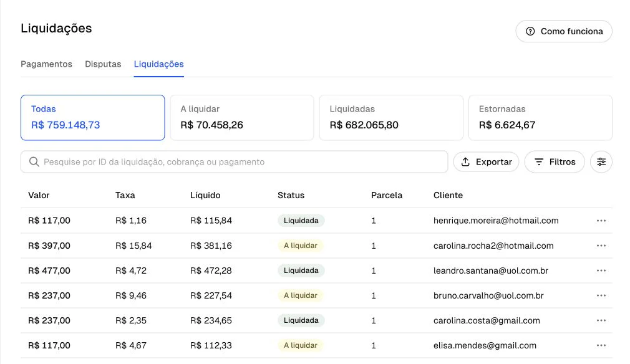Click email bruno.carvalho@uol.com.br
The height and width of the screenshot is (364, 630).
488,295
